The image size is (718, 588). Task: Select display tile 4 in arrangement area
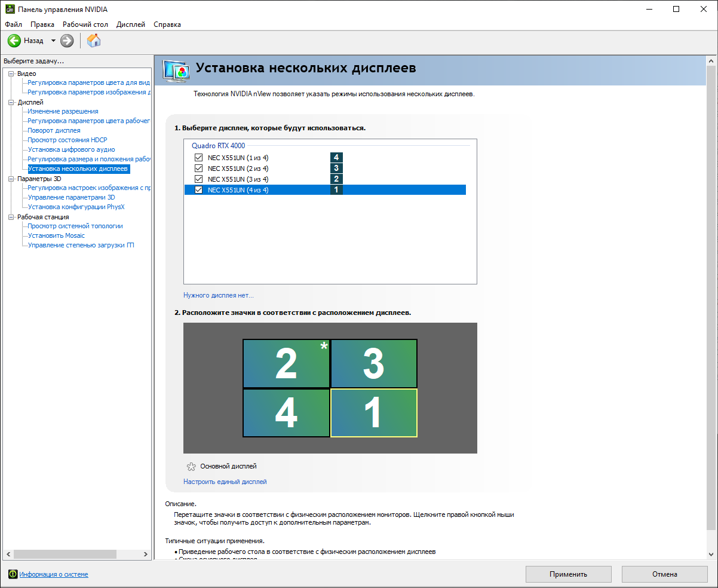tap(286, 413)
